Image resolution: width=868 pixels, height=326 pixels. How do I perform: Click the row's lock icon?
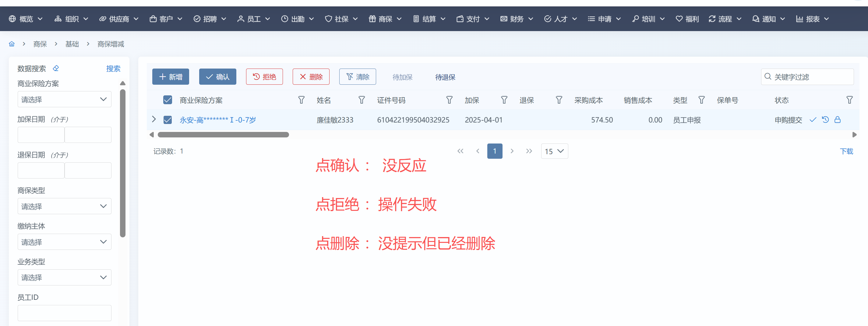pos(837,120)
